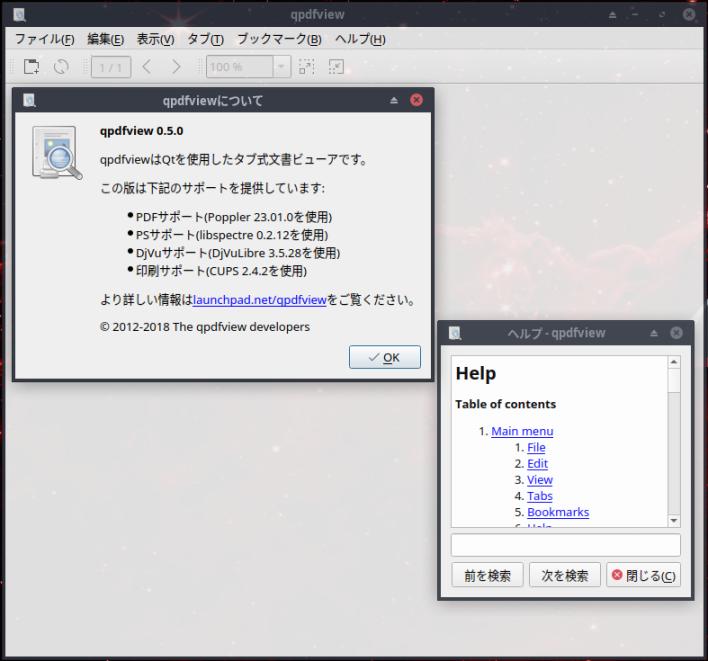Click the © 2012-2018 copyright text

205,327
